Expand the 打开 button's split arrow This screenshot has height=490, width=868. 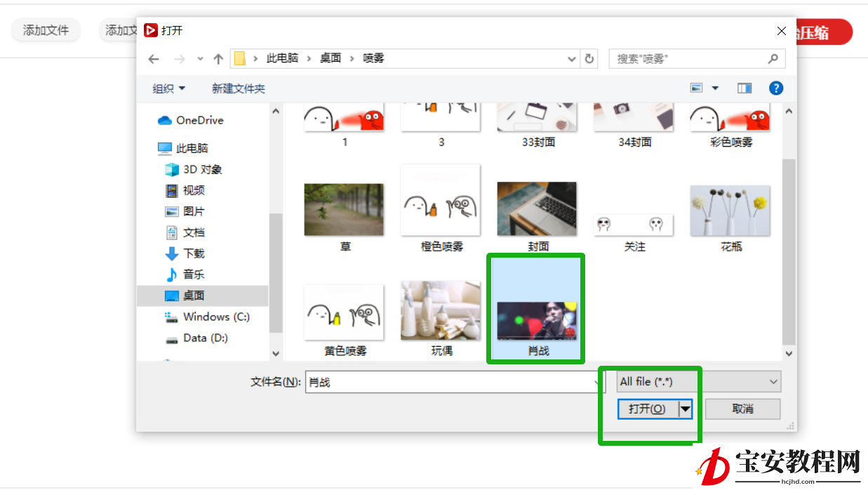686,409
